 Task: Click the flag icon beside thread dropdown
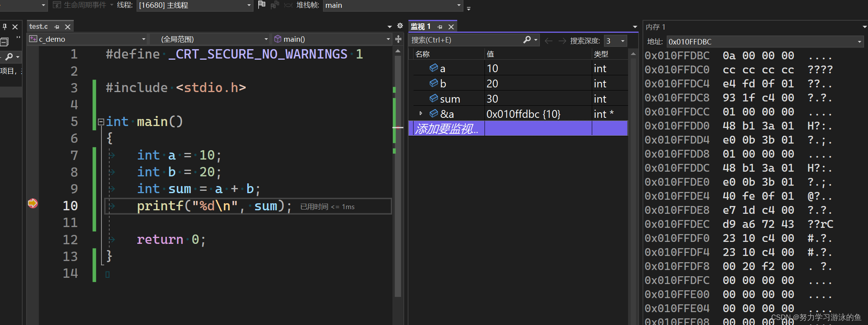click(262, 5)
